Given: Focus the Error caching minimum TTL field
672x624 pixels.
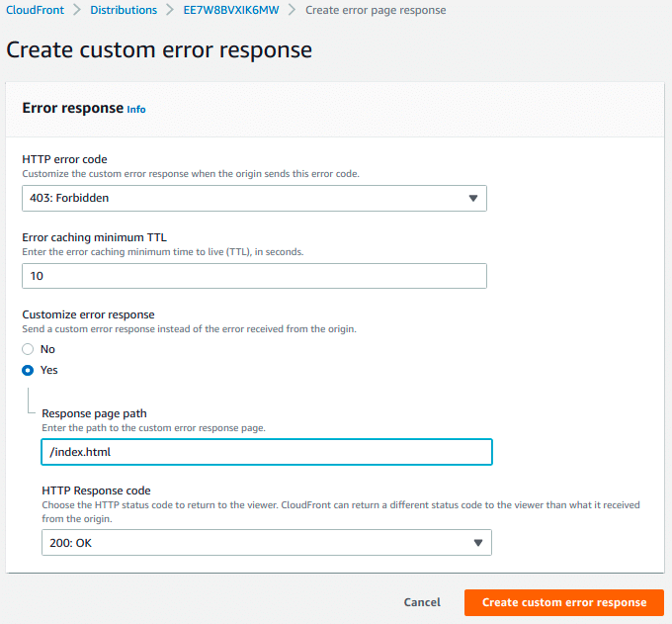Looking at the screenshot, I should (x=254, y=276).
